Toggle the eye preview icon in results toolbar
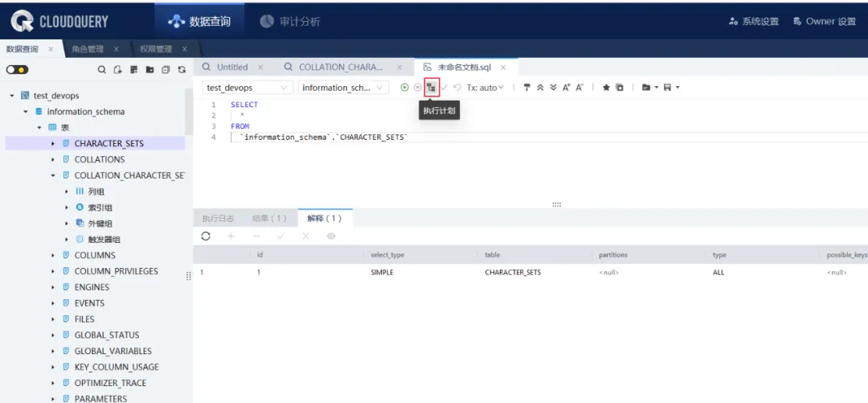868x403 pixels. click(x=330, y=236)
